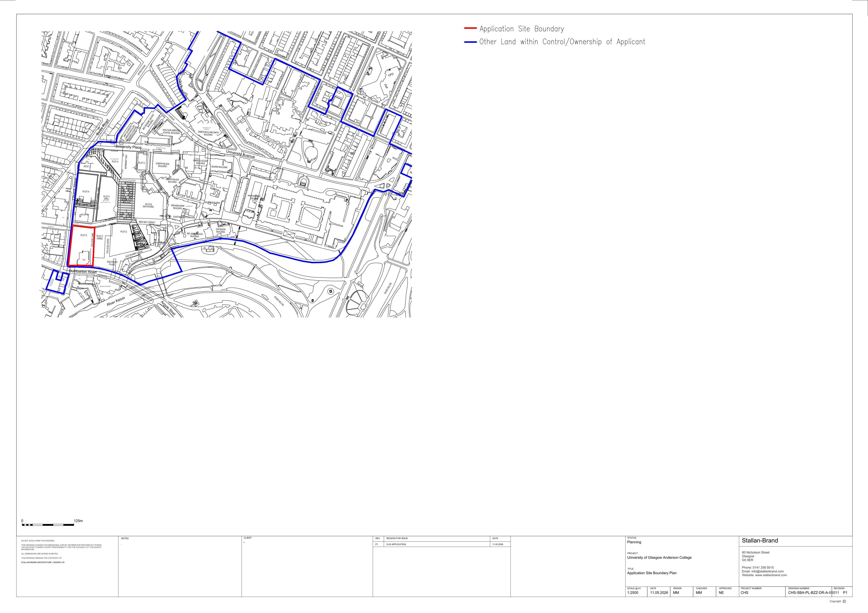This screenshot has width=868, height=613.
Task: Click the blue Other Land legend line
Action: pos(470,42)
